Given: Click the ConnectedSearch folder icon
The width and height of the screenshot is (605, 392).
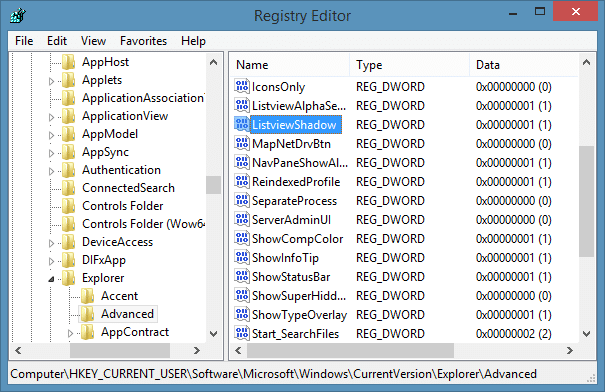Looking at the screenshot, I should click(x=69, y=188).
